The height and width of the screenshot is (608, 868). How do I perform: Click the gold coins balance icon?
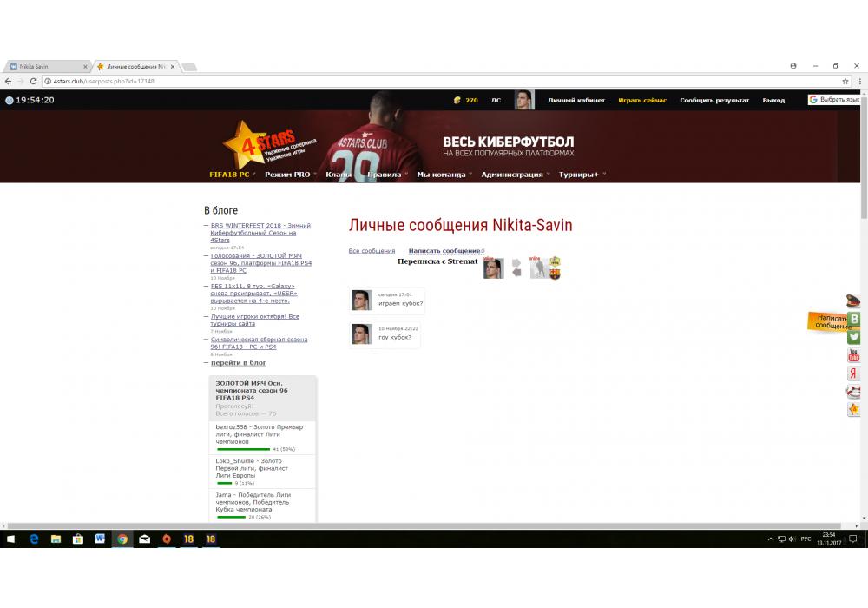457,100
